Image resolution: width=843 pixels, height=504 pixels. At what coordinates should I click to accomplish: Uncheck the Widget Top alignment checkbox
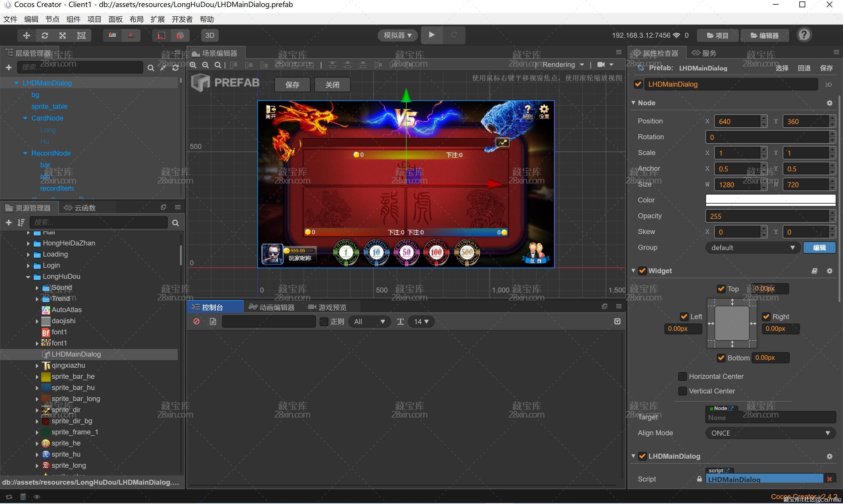[x=721, y=289]
